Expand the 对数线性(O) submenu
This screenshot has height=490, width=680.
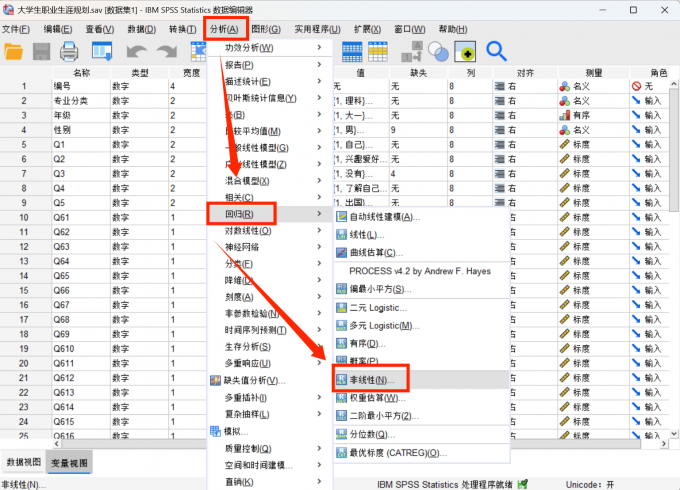(319, 230)
